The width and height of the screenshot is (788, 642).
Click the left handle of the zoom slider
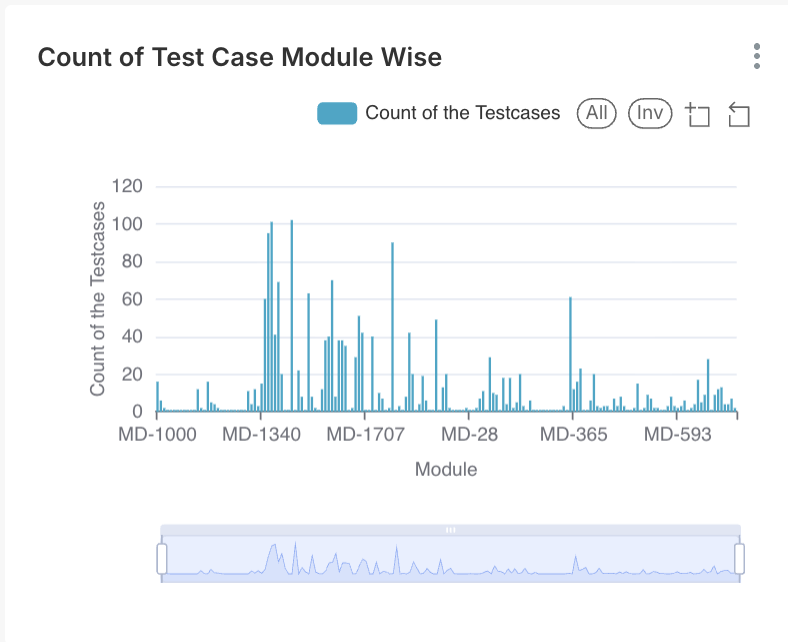(x=162, y=558)
